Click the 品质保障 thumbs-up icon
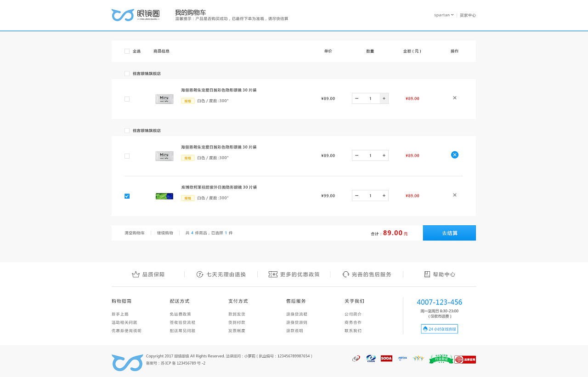 pyautogui.click(x=135, y=274)
